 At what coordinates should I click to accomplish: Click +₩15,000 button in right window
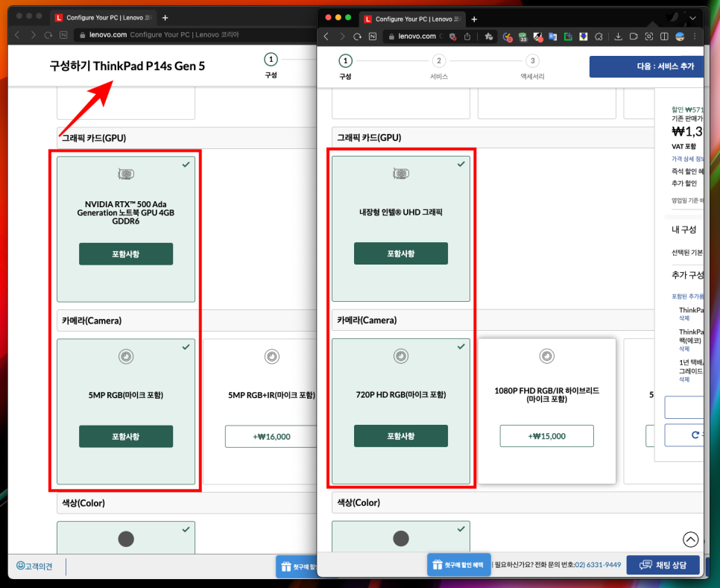[546, 436]
